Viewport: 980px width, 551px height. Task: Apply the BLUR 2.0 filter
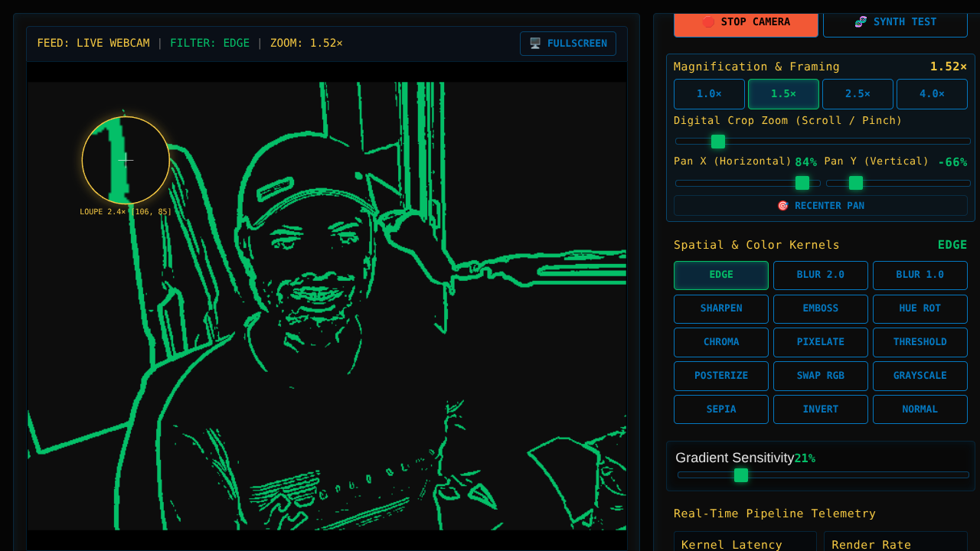[821, 275]
